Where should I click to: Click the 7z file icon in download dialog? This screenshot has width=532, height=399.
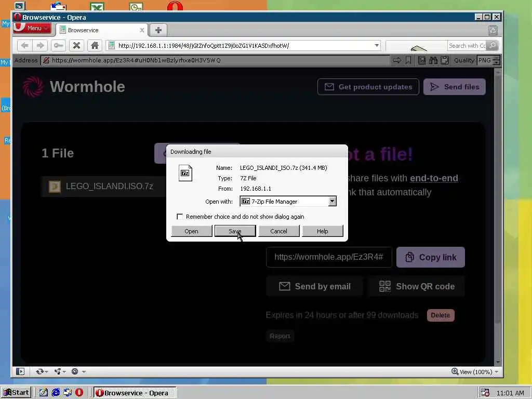click(x=185, y=173)
